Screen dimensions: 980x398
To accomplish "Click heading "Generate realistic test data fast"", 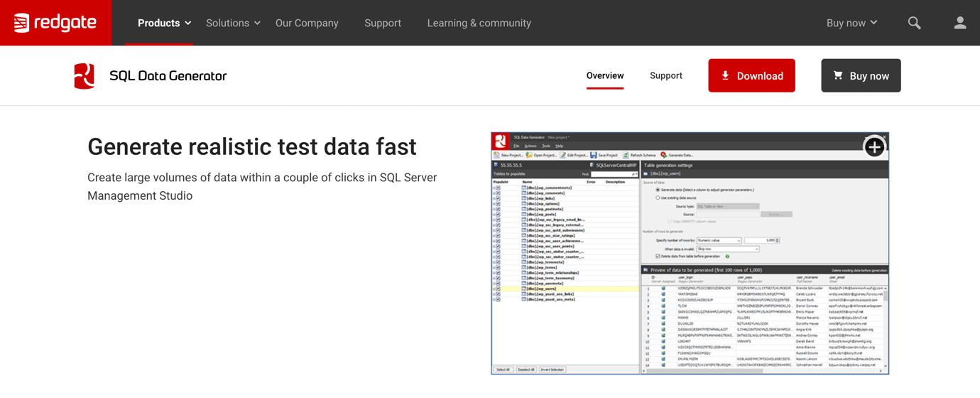I will 252,147.
